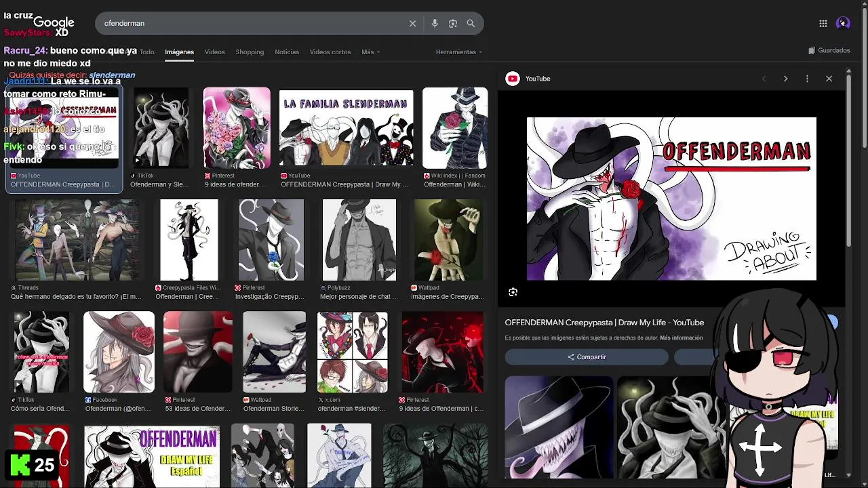Open the Facebook Ofenderman (@ofen... thumbnail

click(119, 352)
